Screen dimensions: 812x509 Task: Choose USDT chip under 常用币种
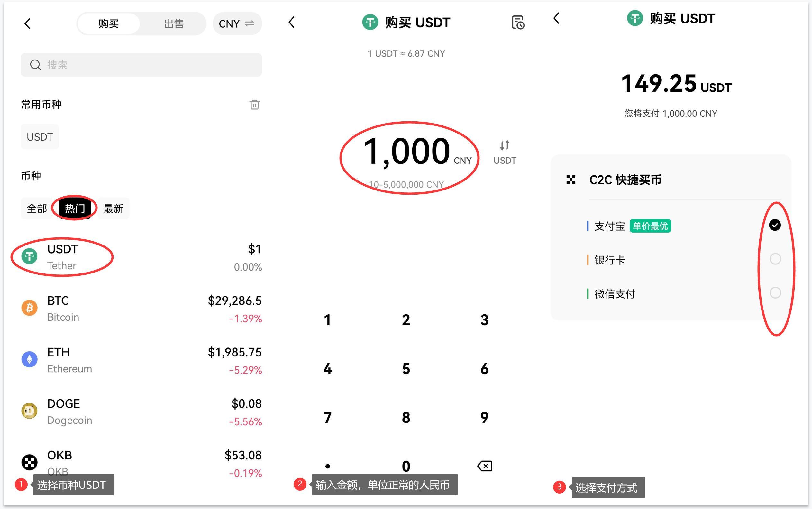[x=40, y=137]
